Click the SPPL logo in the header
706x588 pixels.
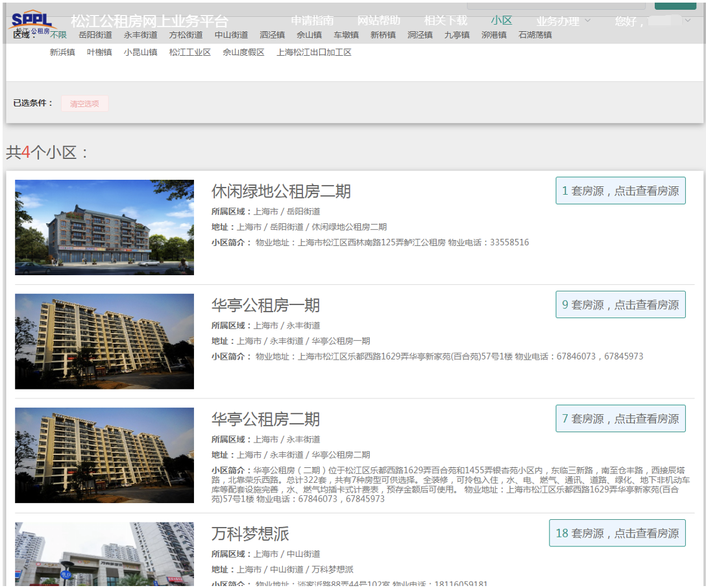pos(32,22)
